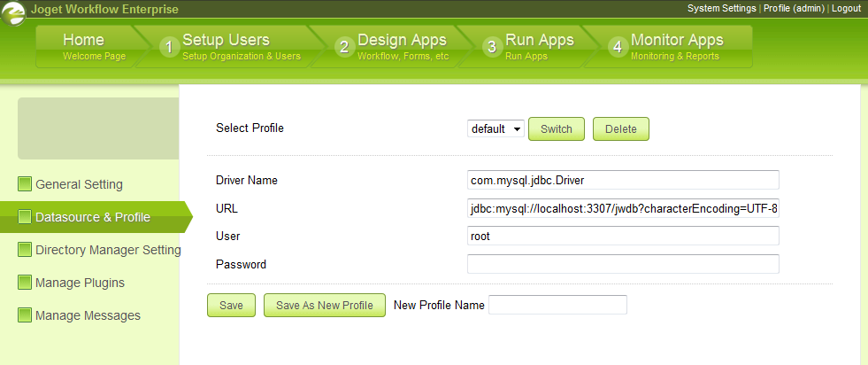This screenshot has width=868, height=365.
Task: Click the green square icon beside Directory Manager Setting
Action: click(25, 250)
